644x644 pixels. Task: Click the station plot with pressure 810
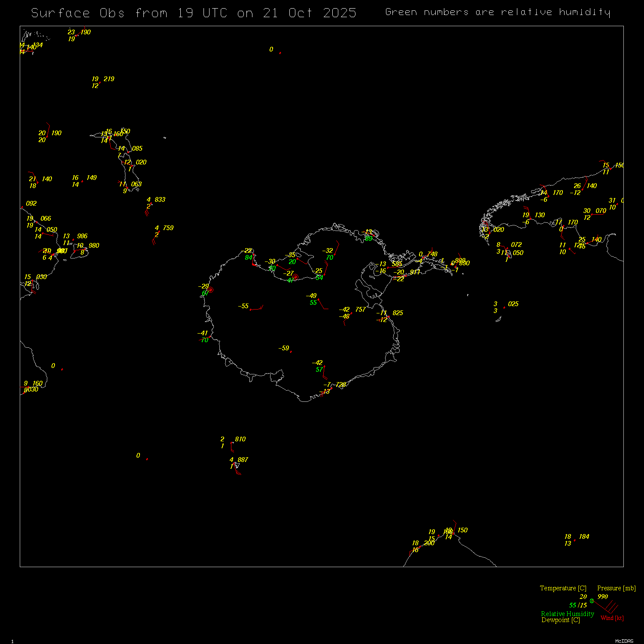[232, 443]
